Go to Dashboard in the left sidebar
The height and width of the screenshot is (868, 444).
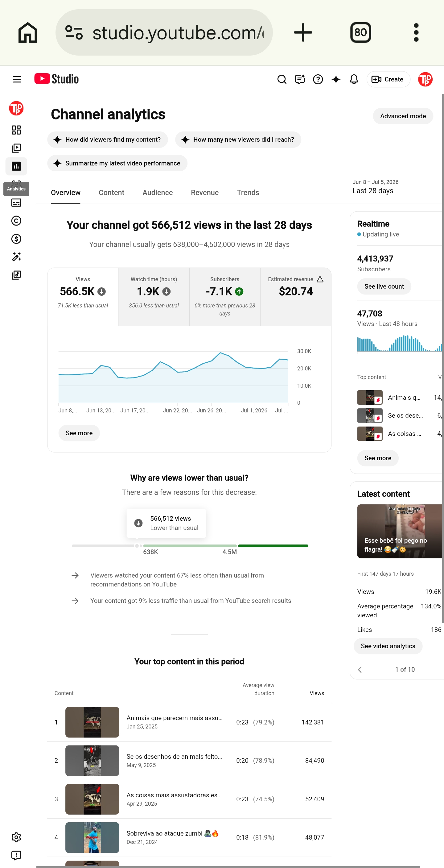[16, 130]
